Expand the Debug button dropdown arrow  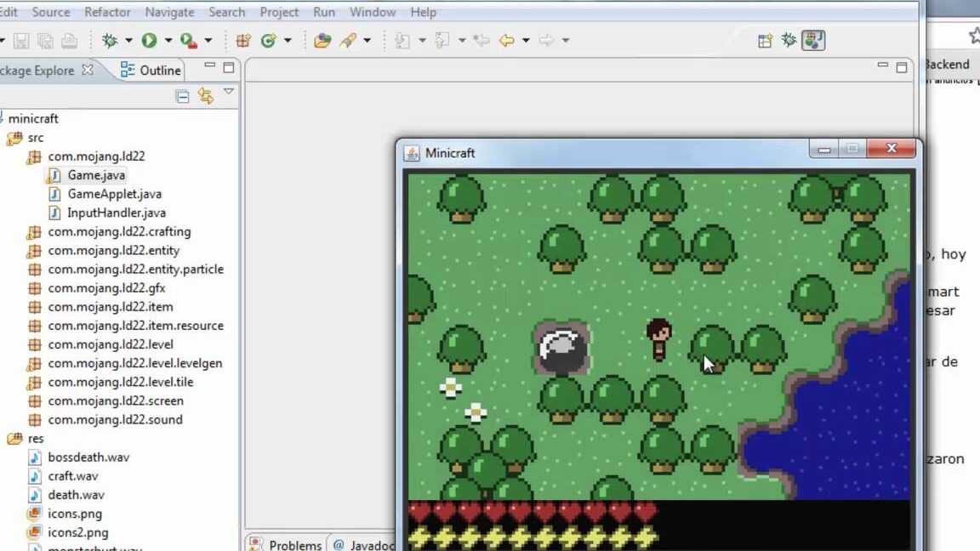(128, 40)
